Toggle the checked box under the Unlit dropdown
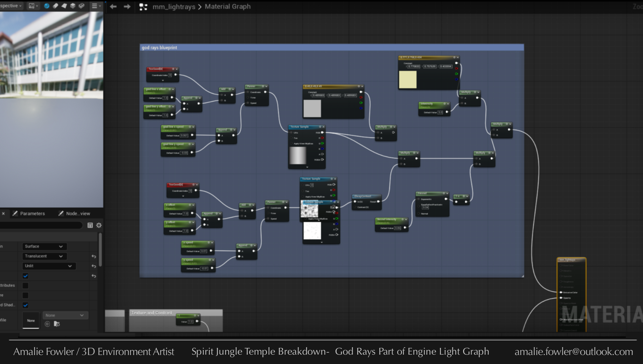Screen dimensions: 643x364 point(25,276)
